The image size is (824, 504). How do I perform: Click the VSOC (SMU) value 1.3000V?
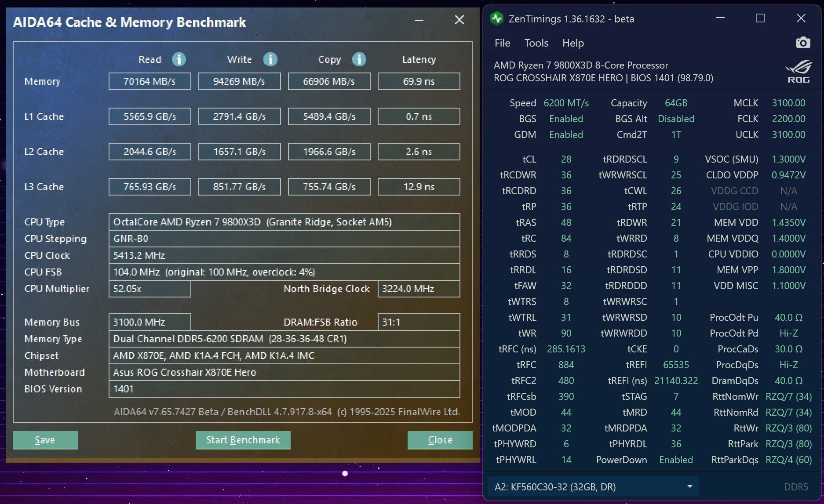coord(789,159)
